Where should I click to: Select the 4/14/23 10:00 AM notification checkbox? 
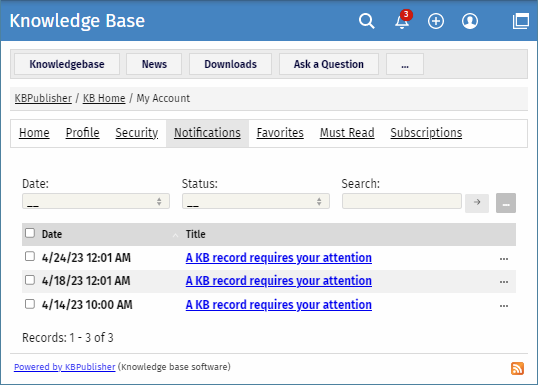30,304
